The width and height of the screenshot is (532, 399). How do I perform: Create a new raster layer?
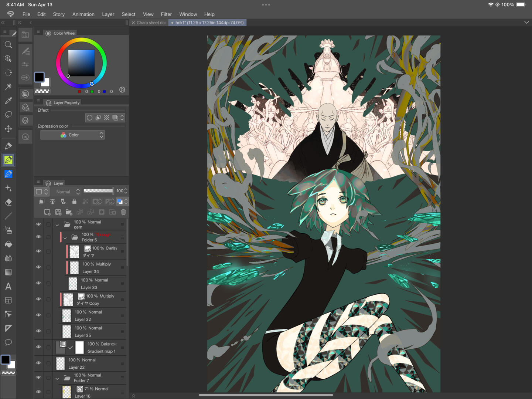coord(47,212)
